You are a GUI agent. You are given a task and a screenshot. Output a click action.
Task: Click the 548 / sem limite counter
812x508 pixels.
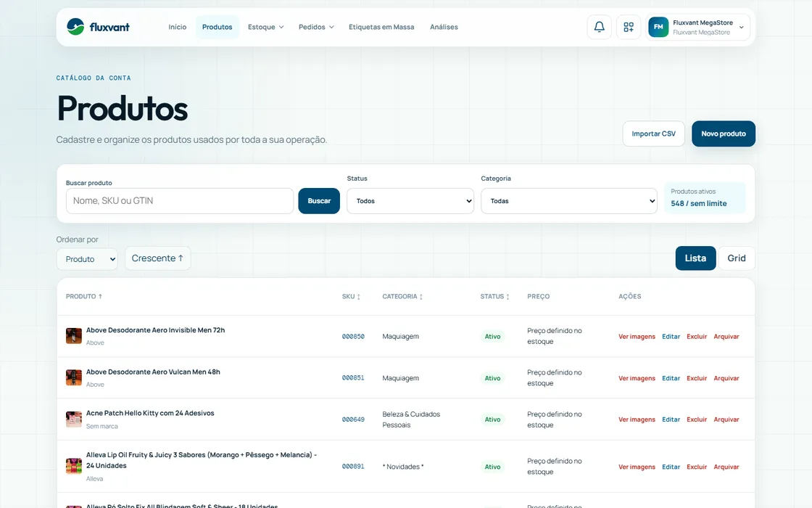pyautogui.click(x=699, y=204)
